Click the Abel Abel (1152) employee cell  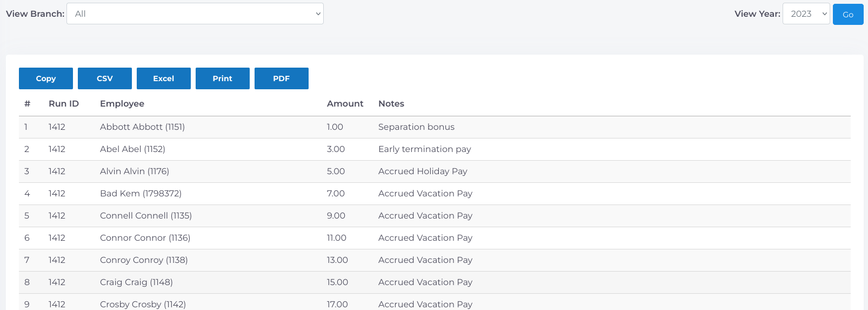coord(132,149)
